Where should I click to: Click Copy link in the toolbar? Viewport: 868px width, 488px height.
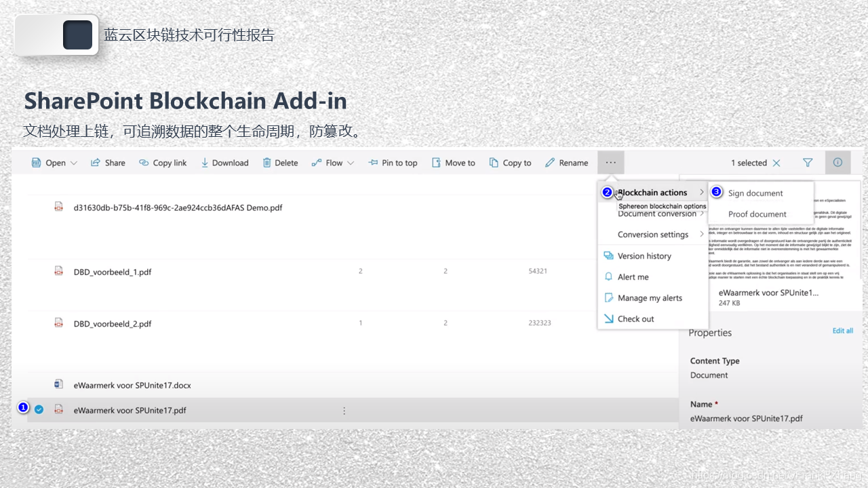click(x=163, y=163)
